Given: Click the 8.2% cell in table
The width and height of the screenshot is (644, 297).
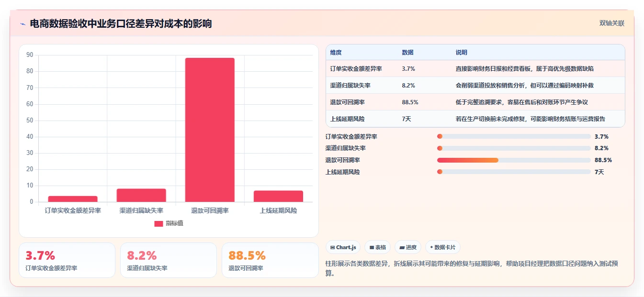Looking at the screenshot, I should pos(408,86).
